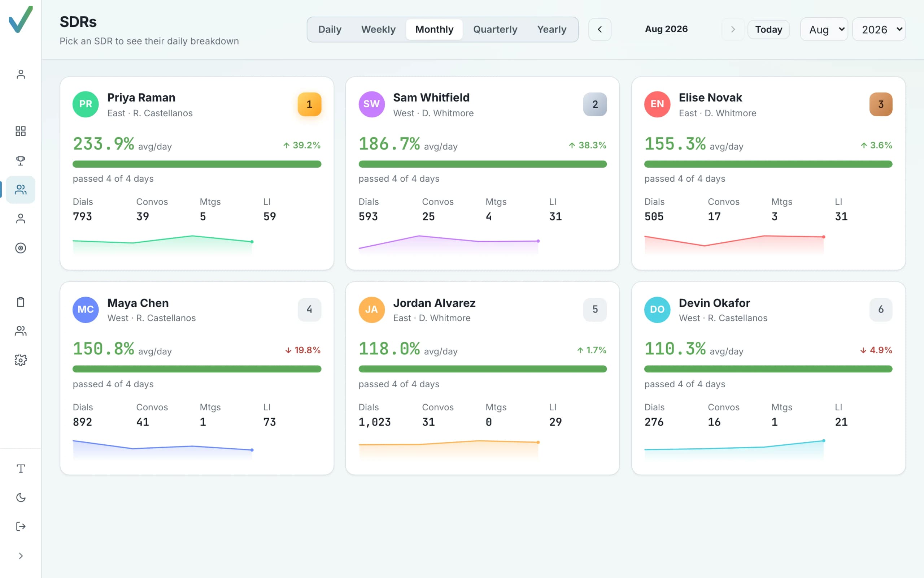Open the 2026 year dropdown
924x578 pixels.
click(x=879, y=29)
